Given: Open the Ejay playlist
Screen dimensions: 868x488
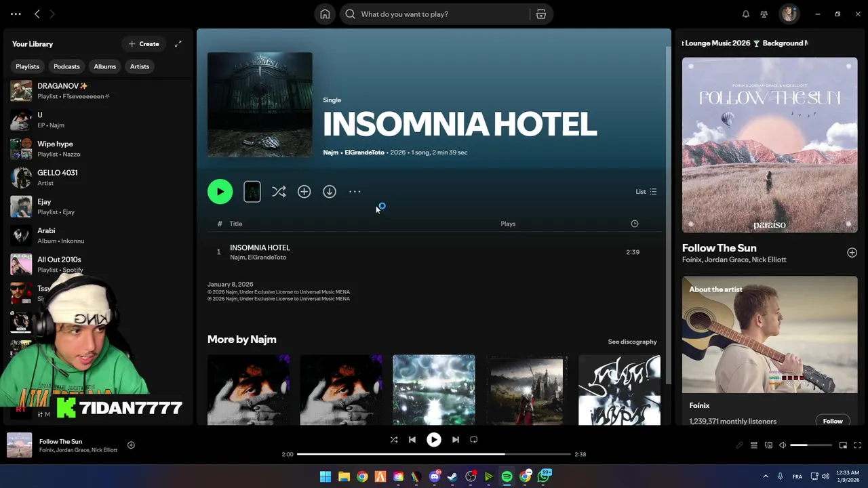Looking at the screenshot, I should pyautogui.click(x=98, y=207).
